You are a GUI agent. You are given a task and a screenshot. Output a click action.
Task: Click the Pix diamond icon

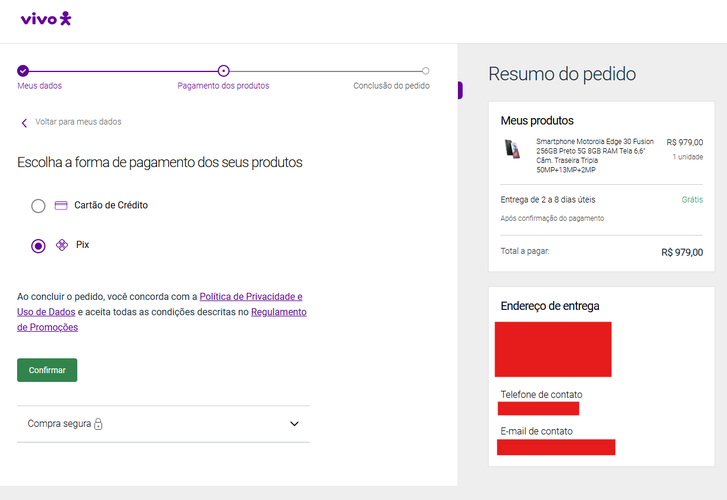(62, 245)
